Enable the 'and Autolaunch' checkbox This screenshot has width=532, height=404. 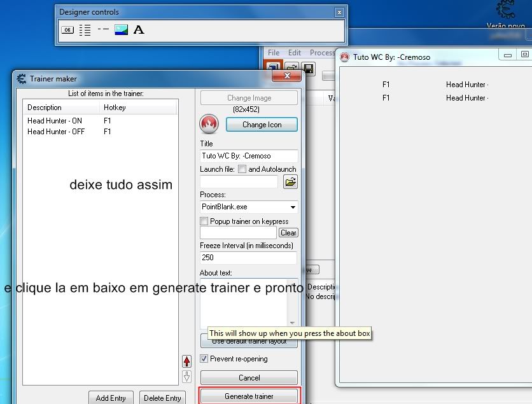(x=242, y=169)
